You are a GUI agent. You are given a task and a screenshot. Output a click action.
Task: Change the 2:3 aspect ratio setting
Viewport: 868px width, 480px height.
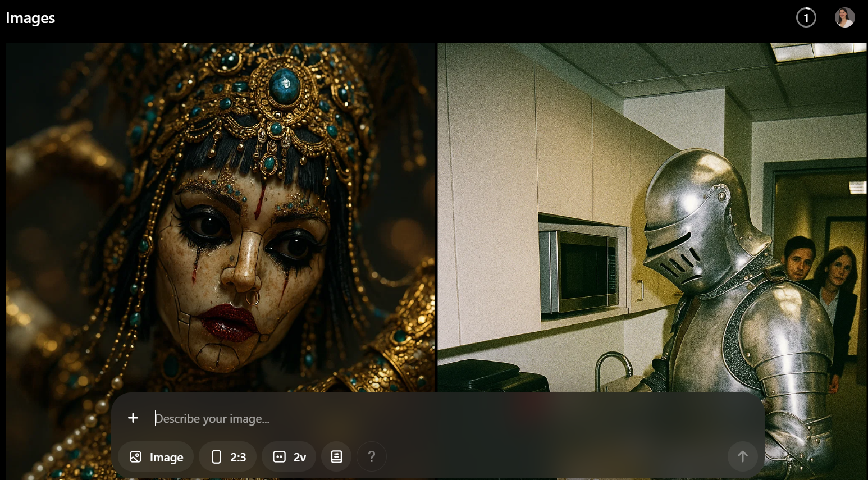click(x=228, y=457)
